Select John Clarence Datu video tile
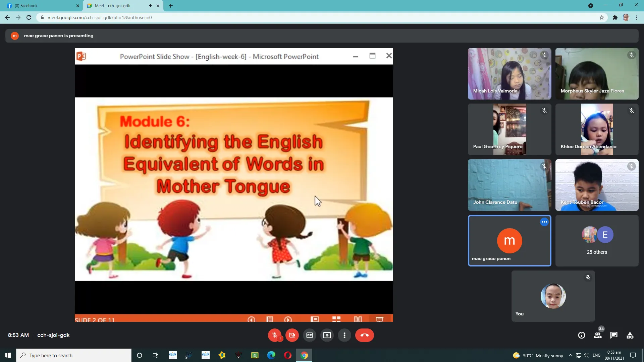The width and height of the screenshot is (644, 362). 509,185
